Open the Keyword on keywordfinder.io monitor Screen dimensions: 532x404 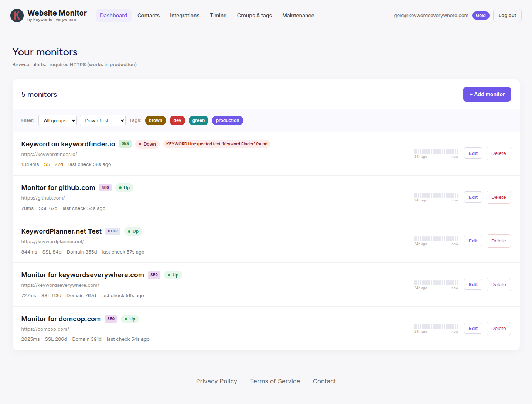pyautogui.click(x=68, y=144)
